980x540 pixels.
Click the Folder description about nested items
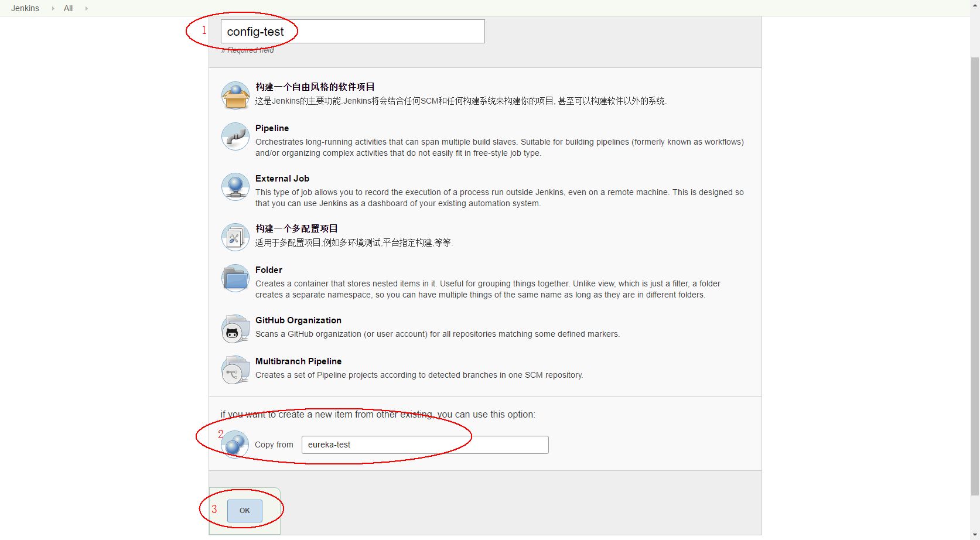pos(488,289)
